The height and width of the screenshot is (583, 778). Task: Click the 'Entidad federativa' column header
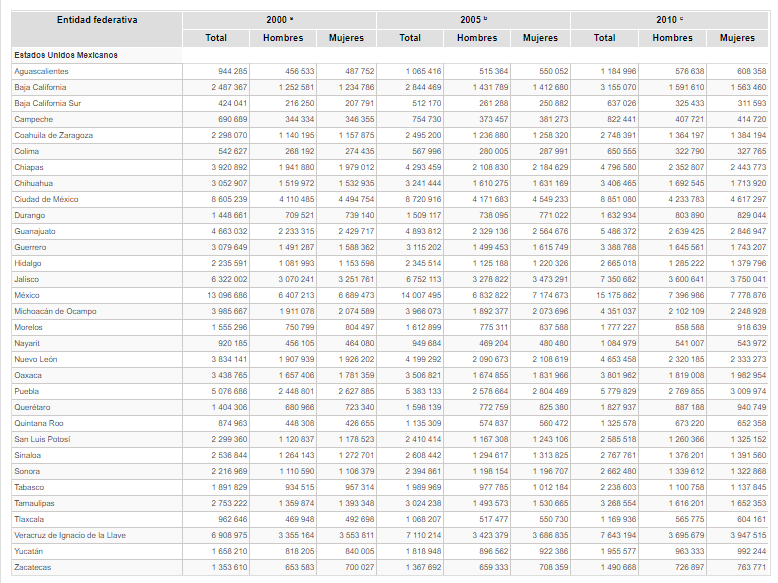(x=97, y=20)
